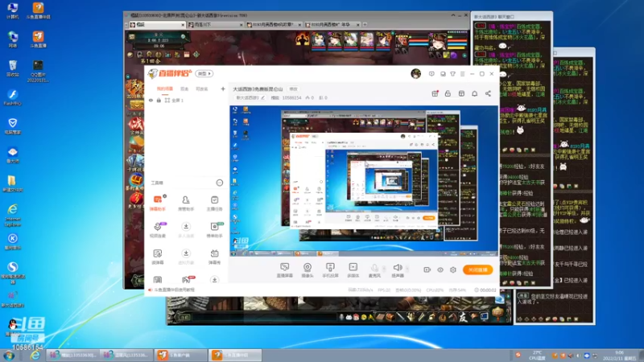Adjust the microphone volume slider
The width and height of the screenshot is (644, 362).
pos(384,269)
